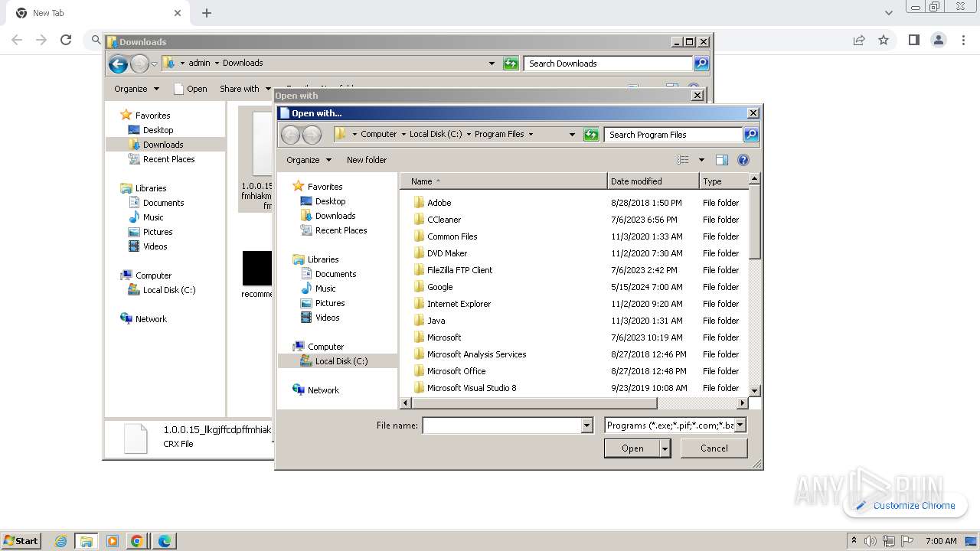Click the Search Program Files field
This screenshot has height=551, width=980.
click(x=674, y=135)
